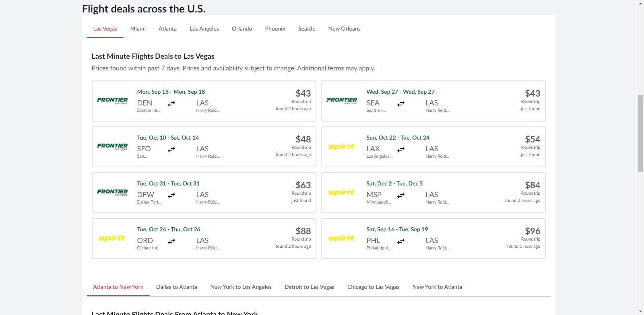This screenshot has height=315, width=644.
Task: Click the page vertical scrollbar thumb
Action: click(x=640, y=133)
